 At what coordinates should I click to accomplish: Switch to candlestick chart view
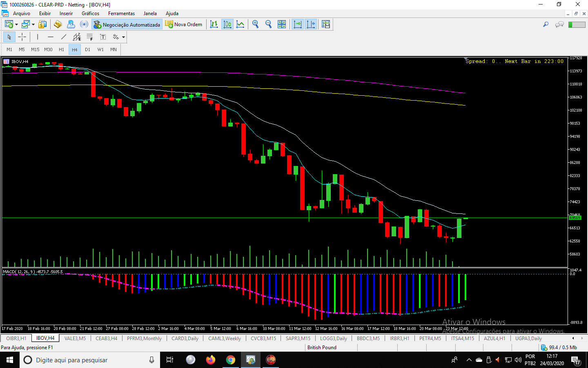pyautogui.click(x=227, y=25)
